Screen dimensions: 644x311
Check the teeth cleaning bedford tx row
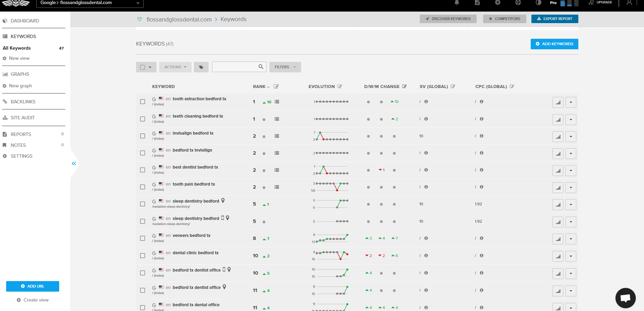pos(143,119)
